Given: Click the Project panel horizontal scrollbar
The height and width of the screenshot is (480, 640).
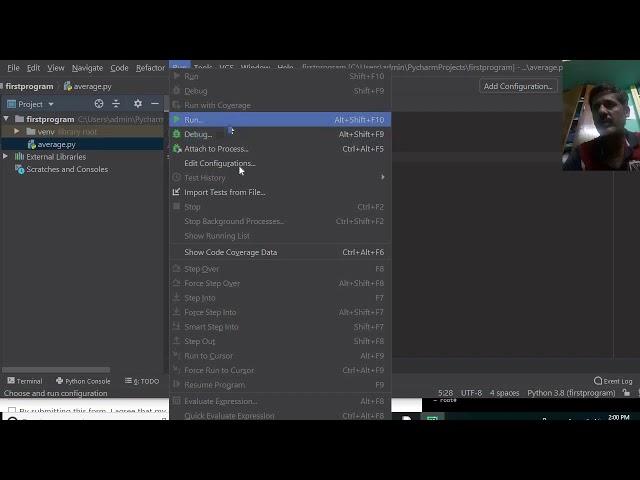Looking at the screenshot, I should click(56, 370).
